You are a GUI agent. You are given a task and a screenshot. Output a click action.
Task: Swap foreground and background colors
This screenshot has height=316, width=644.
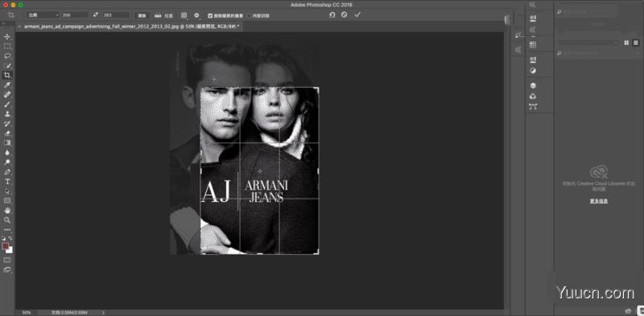(10, 238)
